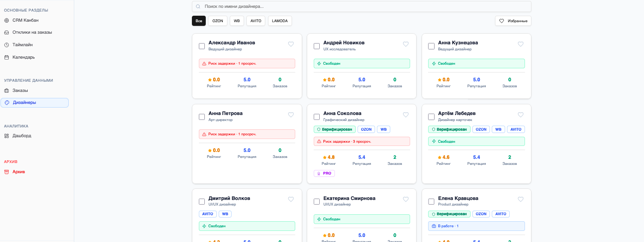The image size is (644, 242).
Task: Tick checkbox for Елена Кравцова
Action: coord(431,201)
